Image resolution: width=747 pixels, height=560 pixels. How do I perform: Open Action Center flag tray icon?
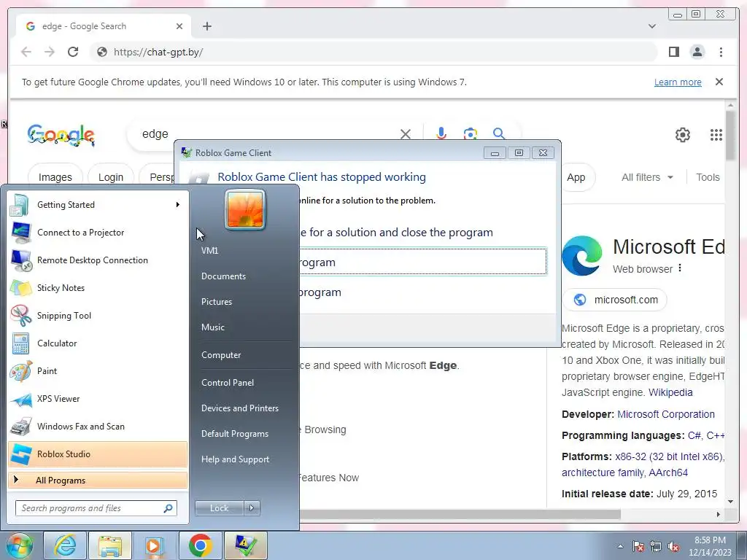coord(638,546)
